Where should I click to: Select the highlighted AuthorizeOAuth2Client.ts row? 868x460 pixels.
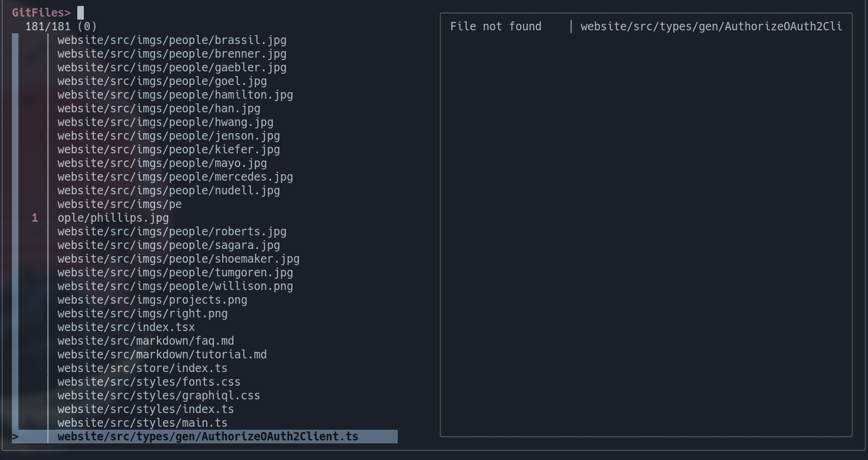(x=207, y=436)
